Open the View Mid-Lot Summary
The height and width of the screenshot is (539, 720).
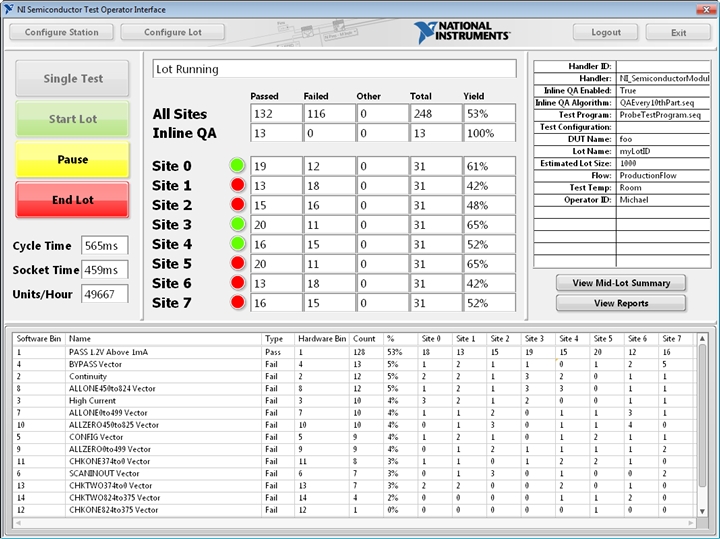tap(621, 283)
